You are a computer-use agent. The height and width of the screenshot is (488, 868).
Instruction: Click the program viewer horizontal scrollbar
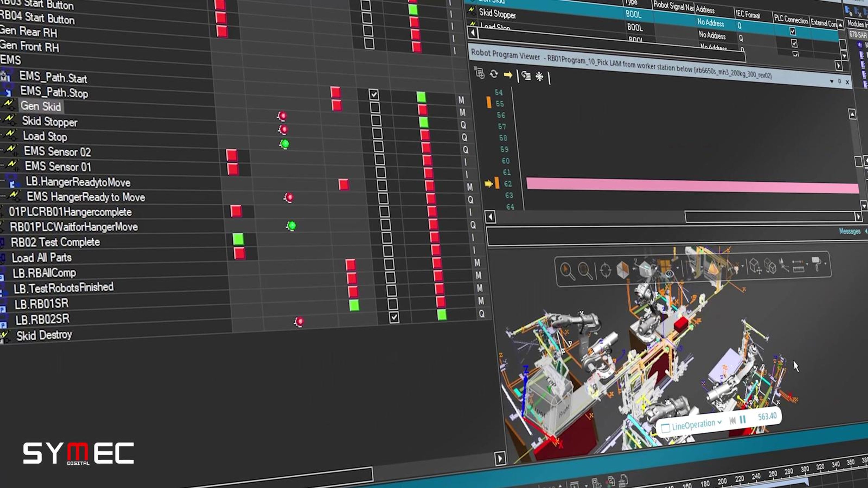(x=770, y=217)
